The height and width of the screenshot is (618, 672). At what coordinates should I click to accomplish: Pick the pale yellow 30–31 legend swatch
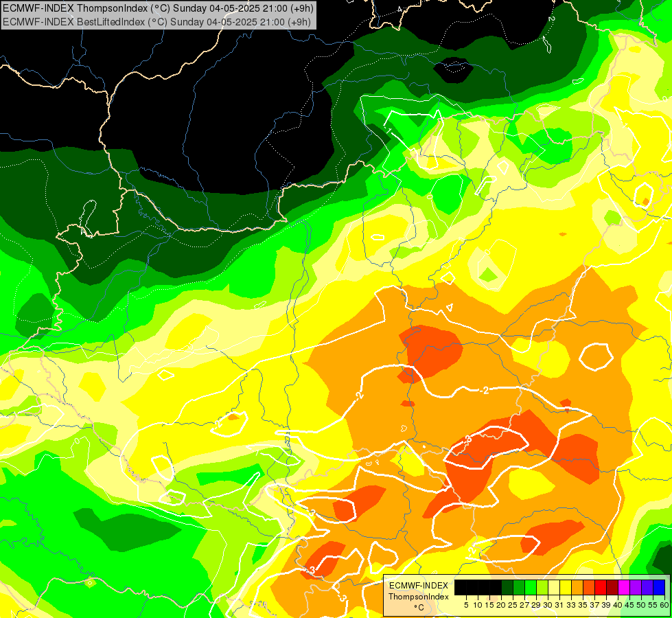(554, 587)
